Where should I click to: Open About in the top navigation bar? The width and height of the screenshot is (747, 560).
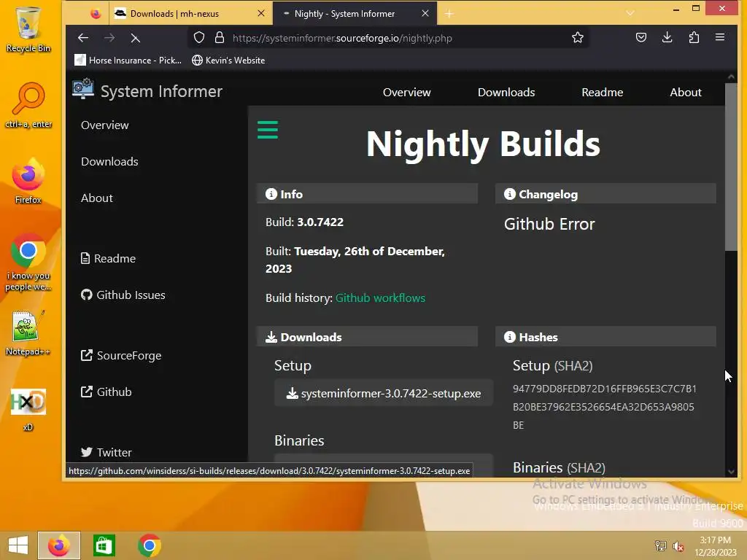686,93
